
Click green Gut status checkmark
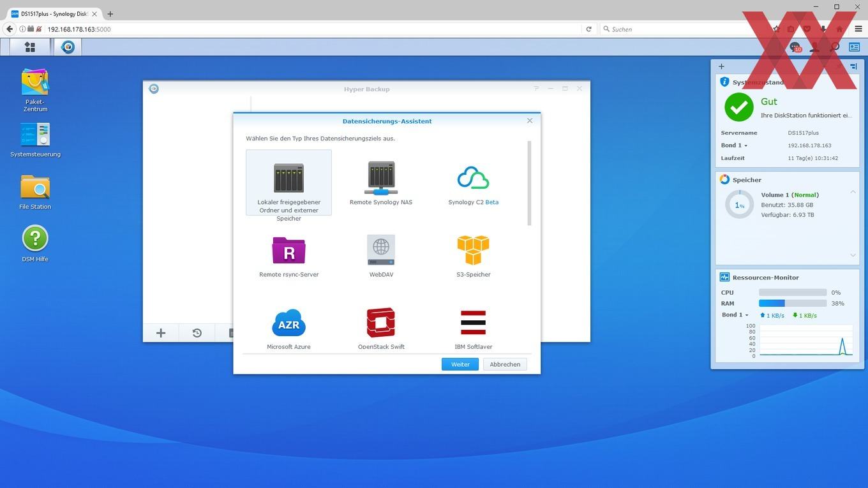pos(739,107)
